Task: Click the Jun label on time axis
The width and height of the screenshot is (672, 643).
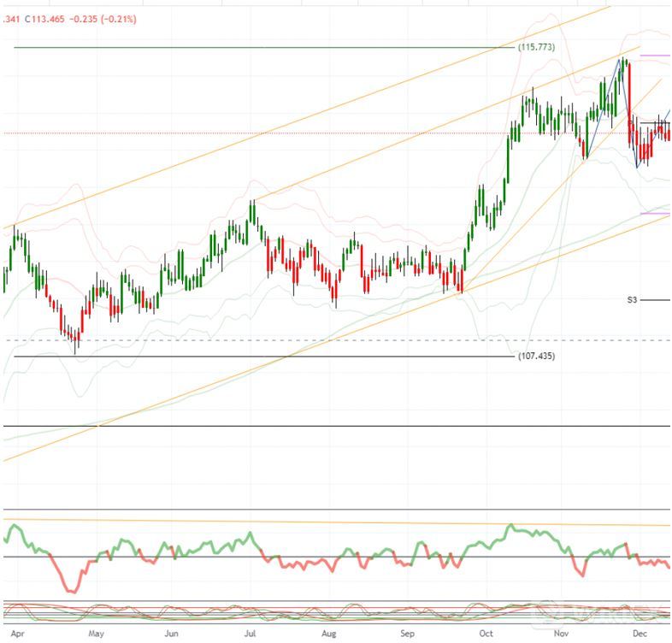Action: click(x=172, y=634)
